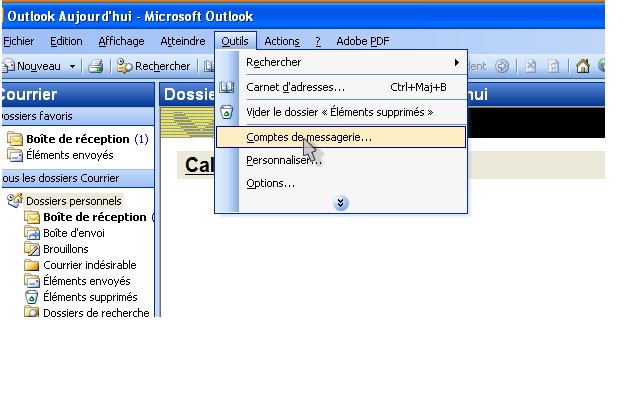Viewport: 640px width, 400px height.
Task: Select Boîte de réception under Dossiers personnels
Action: click(x=95, y=217)
